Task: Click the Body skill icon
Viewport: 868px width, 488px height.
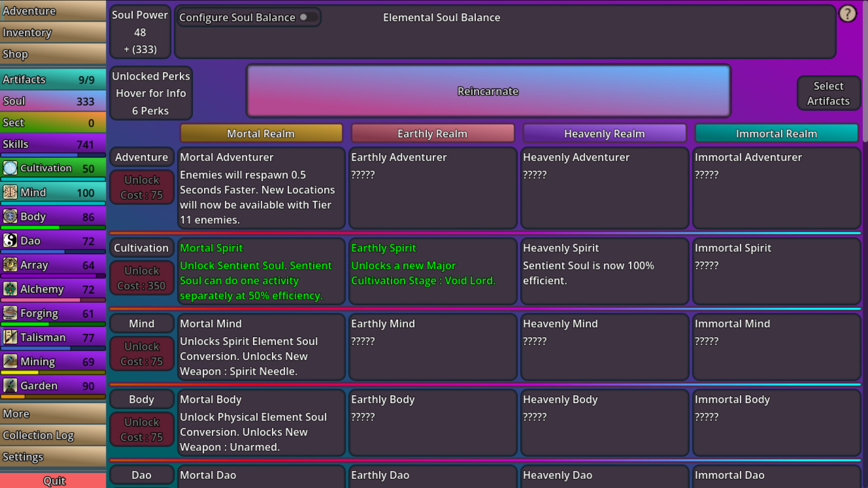Action: (10, 216)
